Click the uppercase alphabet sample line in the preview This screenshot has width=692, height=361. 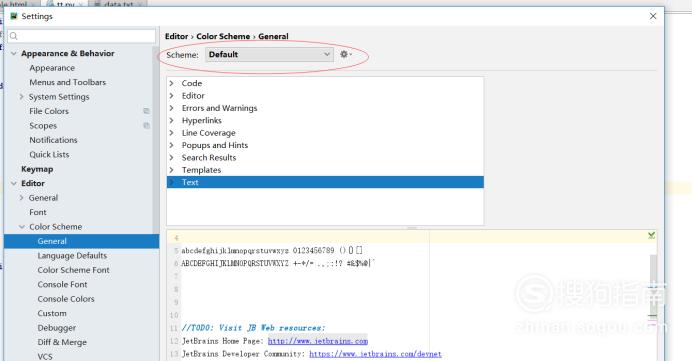tap(278, 263)
